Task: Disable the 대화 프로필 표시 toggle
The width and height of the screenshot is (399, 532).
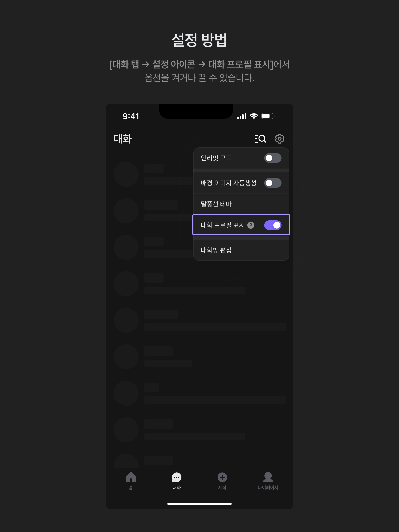Action: pyautogui.click(x=273, y=225)
